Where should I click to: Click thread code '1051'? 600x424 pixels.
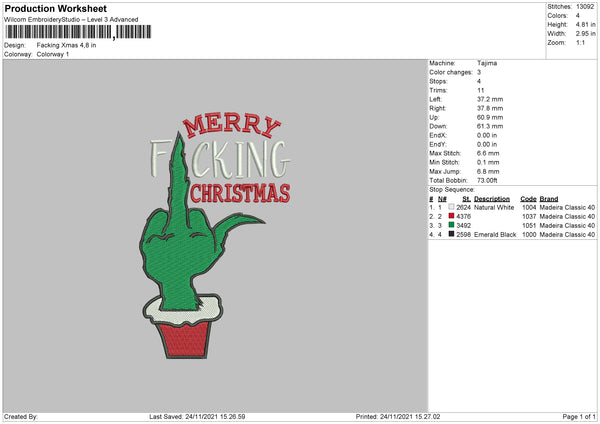tap(529, 226)
